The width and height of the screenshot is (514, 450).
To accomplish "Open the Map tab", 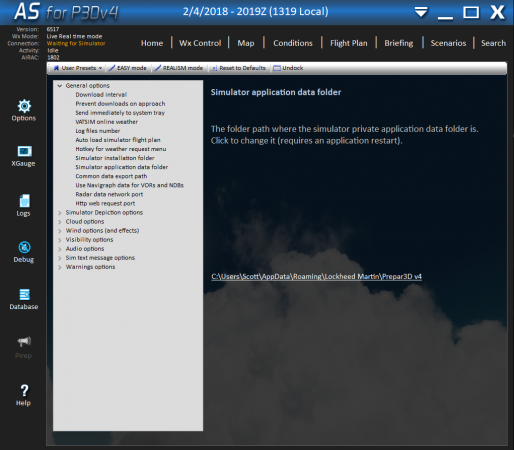I will click(246, 43).
